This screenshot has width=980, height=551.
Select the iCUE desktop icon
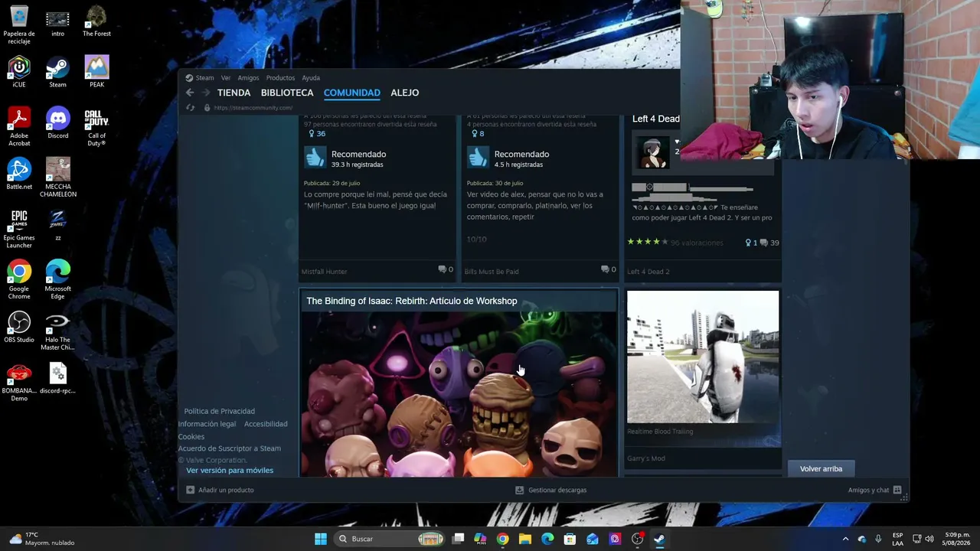point(19,72)
